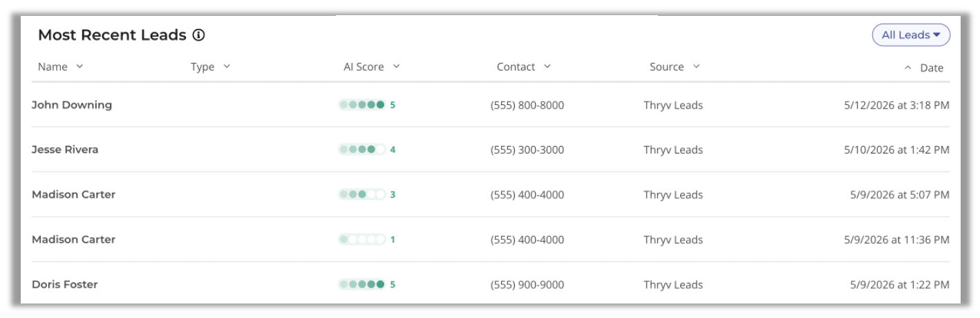Screen dimensions: 980x318
Task: Expand the Name column sort chevron
Action: [79, 66]
